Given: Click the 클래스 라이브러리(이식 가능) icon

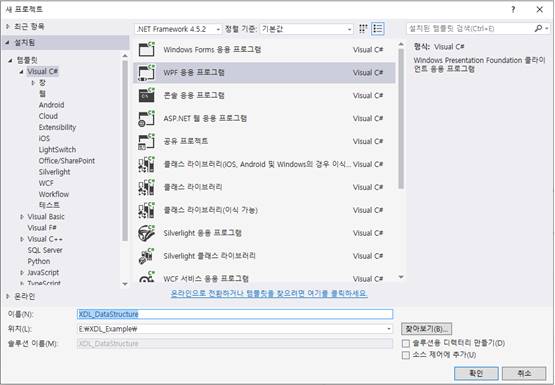Looking at the screenshot, I should pyautogui.click(x=146, y=210).
